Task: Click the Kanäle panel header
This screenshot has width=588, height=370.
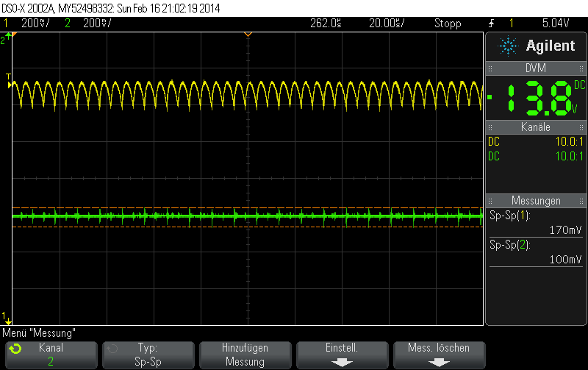Action: tap(536, 127)
